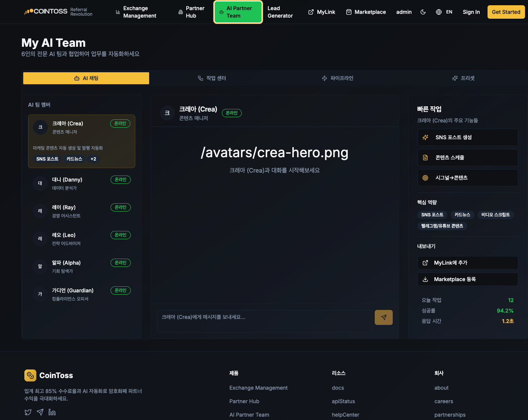
Task: Click the 시그널→콘텐츠 target icon
Action: pyautogui.click(x=425, y=178)
